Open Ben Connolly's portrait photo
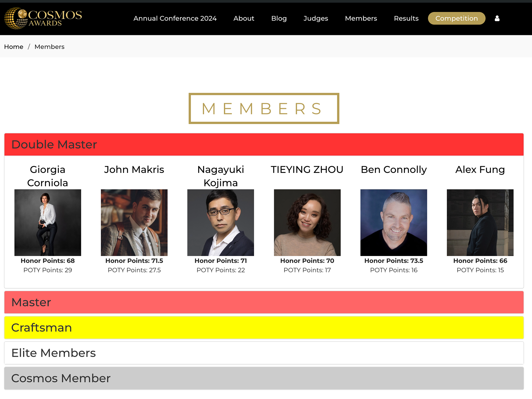Viewport: 532px width, 399px height. pos(394,222)
